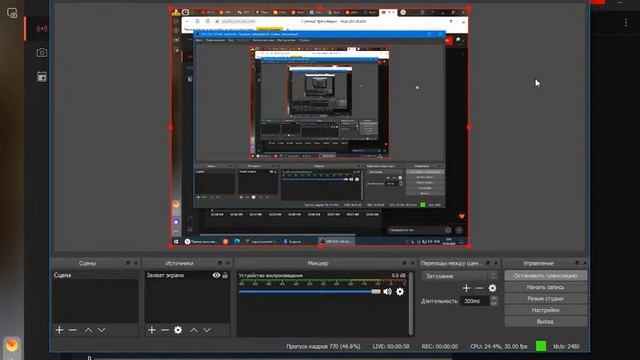Click the top-left sidebar video icon

pyautogui.click(x=12, y=13)
